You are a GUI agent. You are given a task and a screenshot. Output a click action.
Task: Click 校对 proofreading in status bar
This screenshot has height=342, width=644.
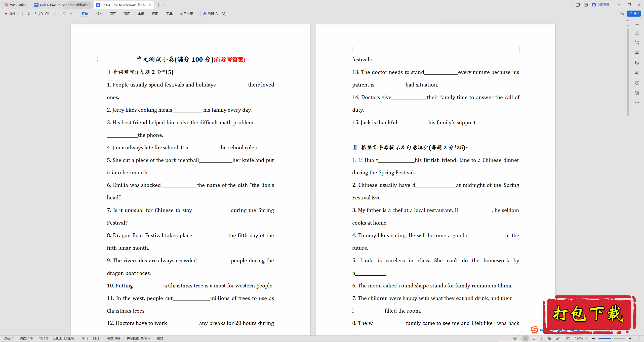160,338
